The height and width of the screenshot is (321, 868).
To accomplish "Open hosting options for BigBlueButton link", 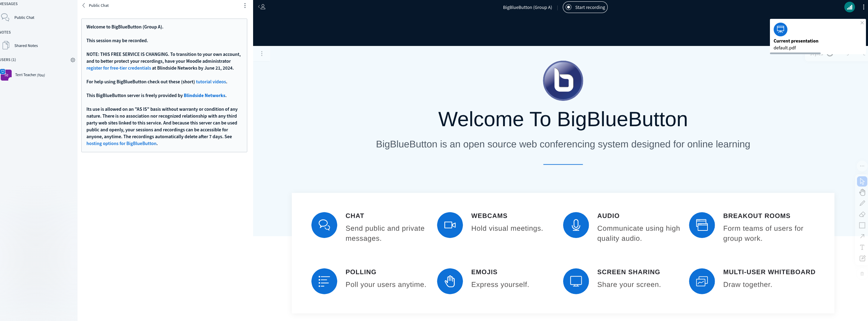I will point(121,143).
